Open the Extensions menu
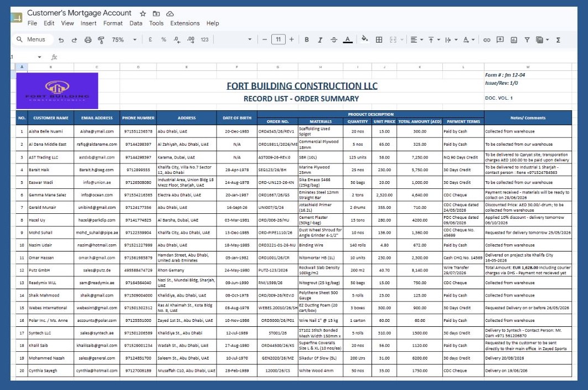Screen dimensions: 588x390 (x=185, y=23)
